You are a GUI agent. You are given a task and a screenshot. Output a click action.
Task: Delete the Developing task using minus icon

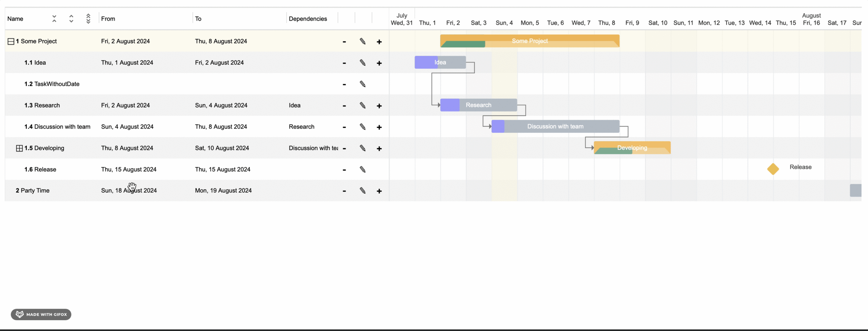click(x=344, y=149)
